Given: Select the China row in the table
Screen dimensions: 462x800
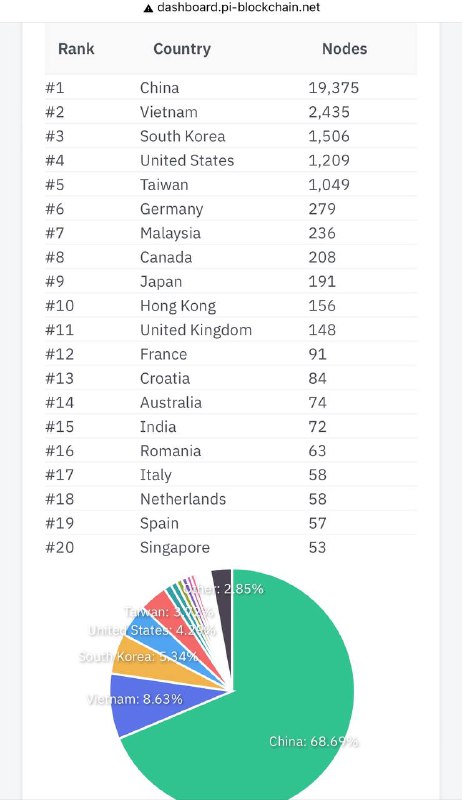Looking at the screenshot, I should coord(230,88).
